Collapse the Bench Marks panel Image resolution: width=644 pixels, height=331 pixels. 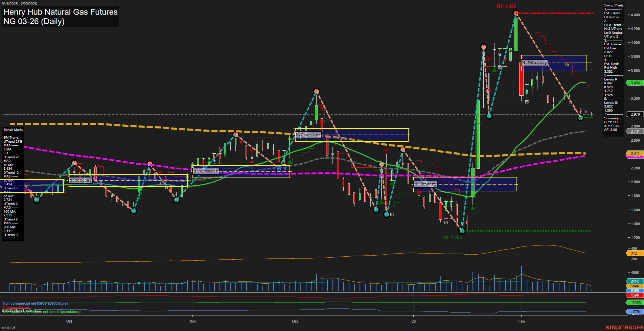point(13,129)
